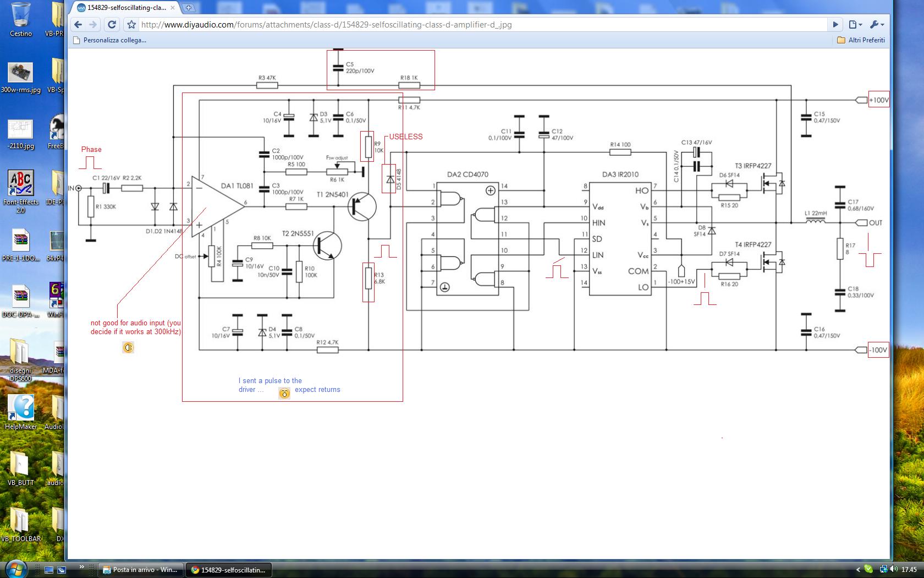Expand the quick launch overflow chevron
The width and height of the screenshot is (924, 578).
82,567
